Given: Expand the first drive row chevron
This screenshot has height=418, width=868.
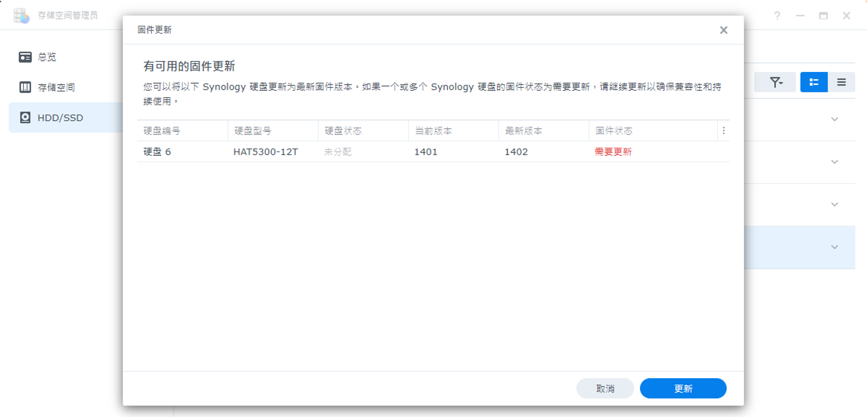Looking at the screenshot, I should [x=835, y=119].
